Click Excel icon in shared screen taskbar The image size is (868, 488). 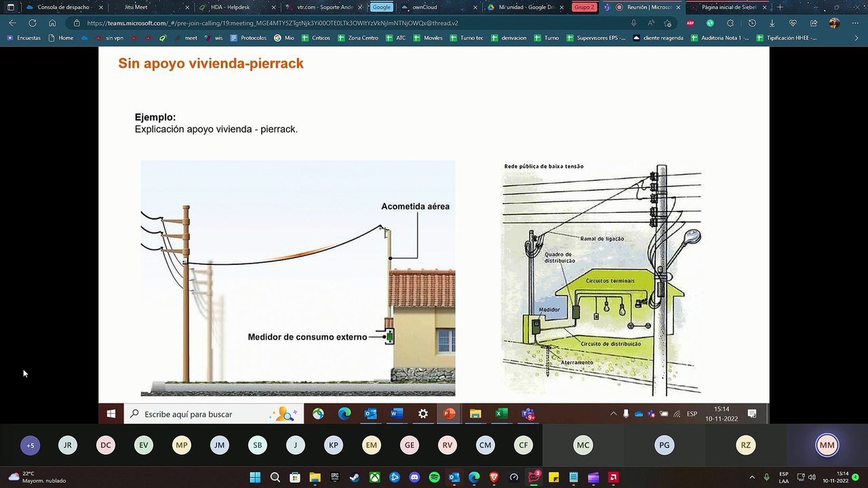coord(501,413)
